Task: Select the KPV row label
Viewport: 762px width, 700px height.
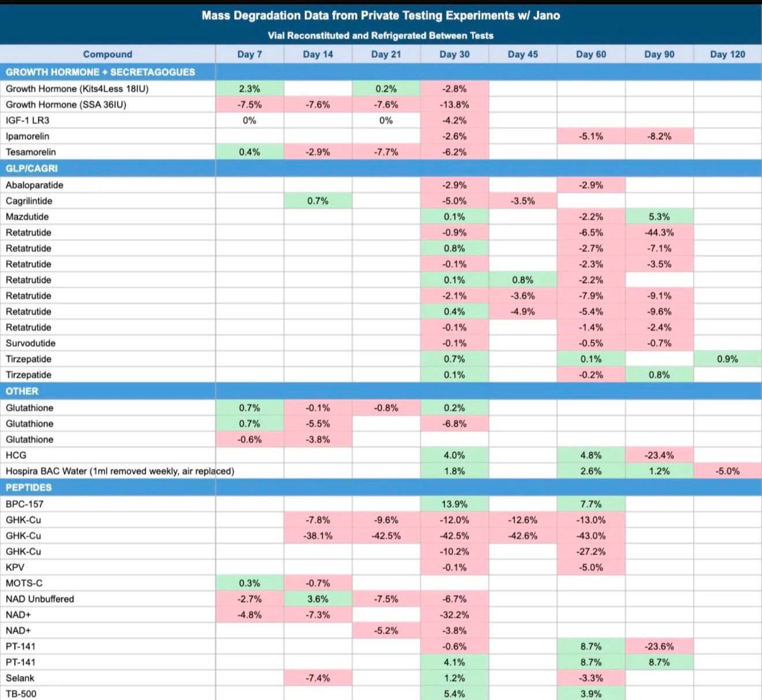Action: coord(15,568)
